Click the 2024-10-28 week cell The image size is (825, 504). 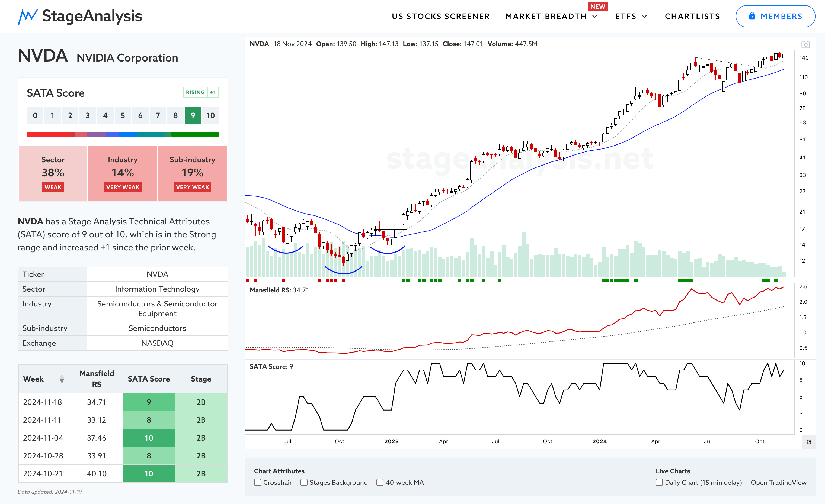pos(44,456)
